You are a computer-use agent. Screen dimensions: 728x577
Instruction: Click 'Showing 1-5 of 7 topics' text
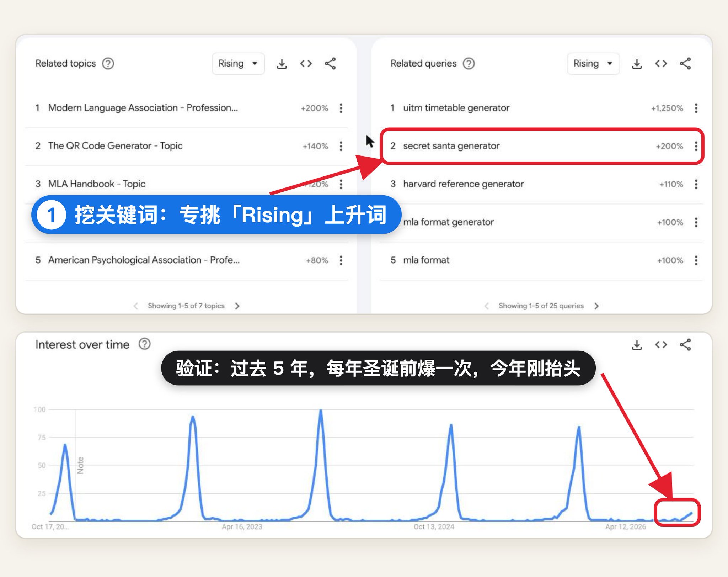pyautogui.click(x=186, y=306)
